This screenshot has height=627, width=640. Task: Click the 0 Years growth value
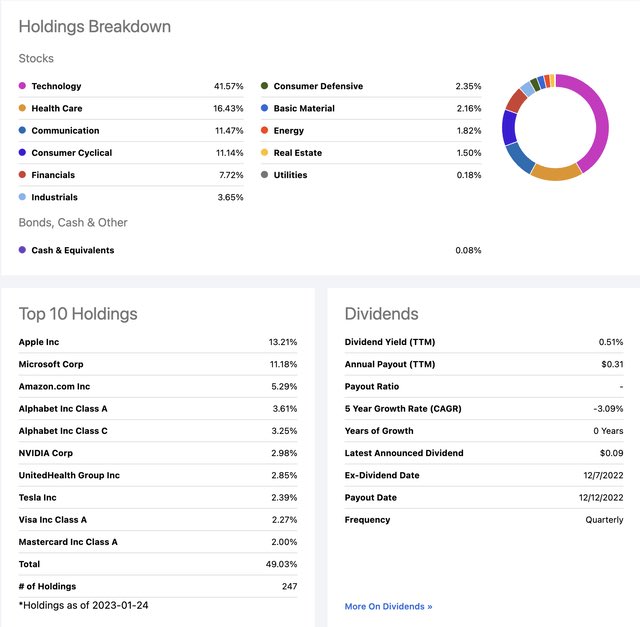click(608, 431)
